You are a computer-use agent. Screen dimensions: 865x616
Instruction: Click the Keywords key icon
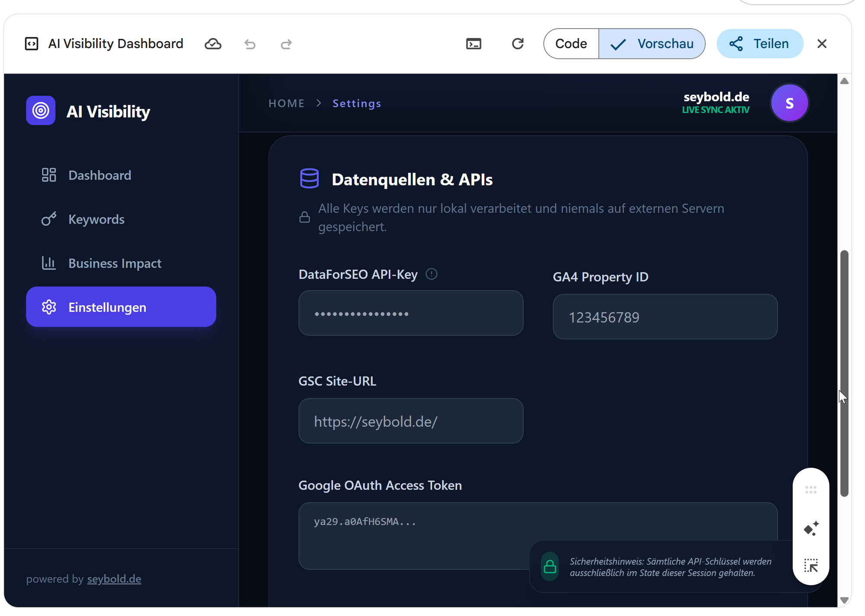coord(49,219)
